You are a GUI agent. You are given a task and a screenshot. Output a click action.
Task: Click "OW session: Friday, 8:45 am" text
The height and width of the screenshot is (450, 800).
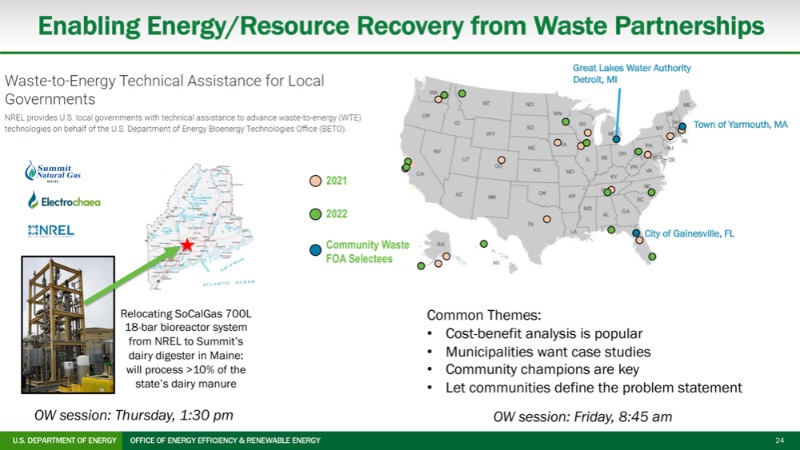582,415
